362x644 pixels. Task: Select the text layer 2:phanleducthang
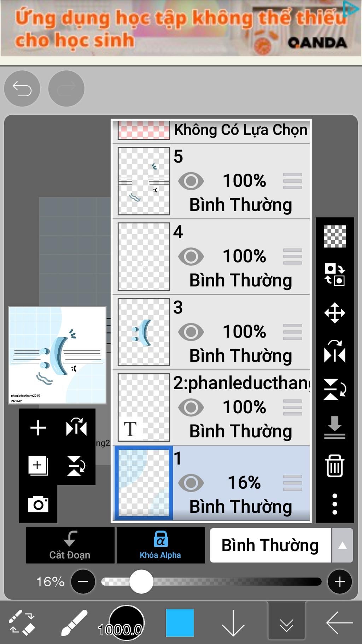pos(240,408)
